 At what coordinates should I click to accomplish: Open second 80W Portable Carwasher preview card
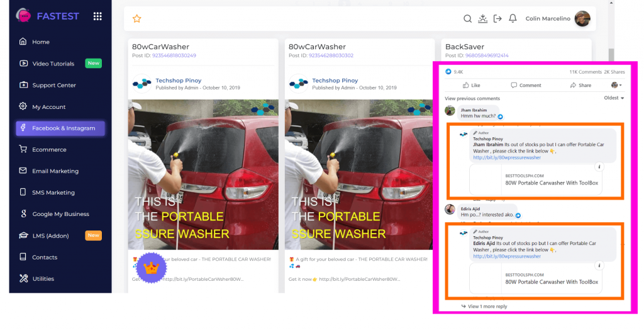(536, 278)
